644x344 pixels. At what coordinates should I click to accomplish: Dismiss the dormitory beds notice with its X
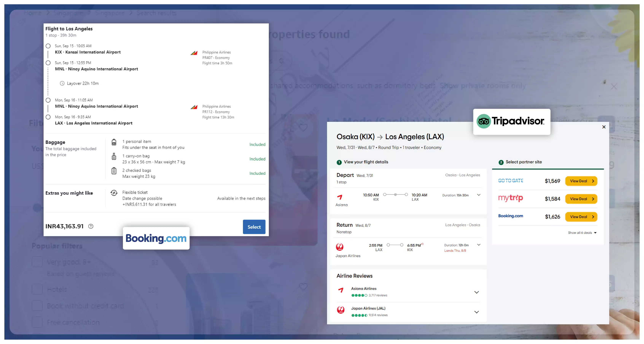(614, 87)
